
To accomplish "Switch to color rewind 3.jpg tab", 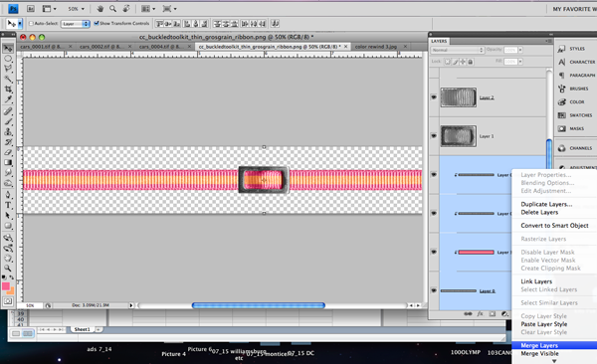I will (376, 47).
